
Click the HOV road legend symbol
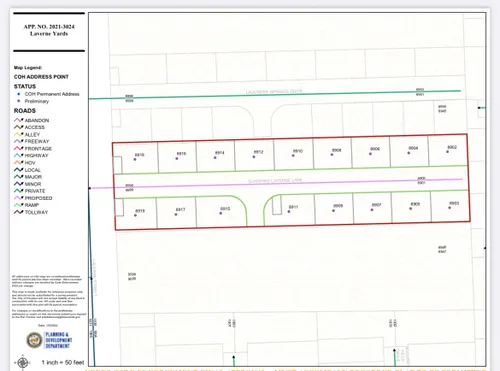pyautogui.click(x=19, y=162)
